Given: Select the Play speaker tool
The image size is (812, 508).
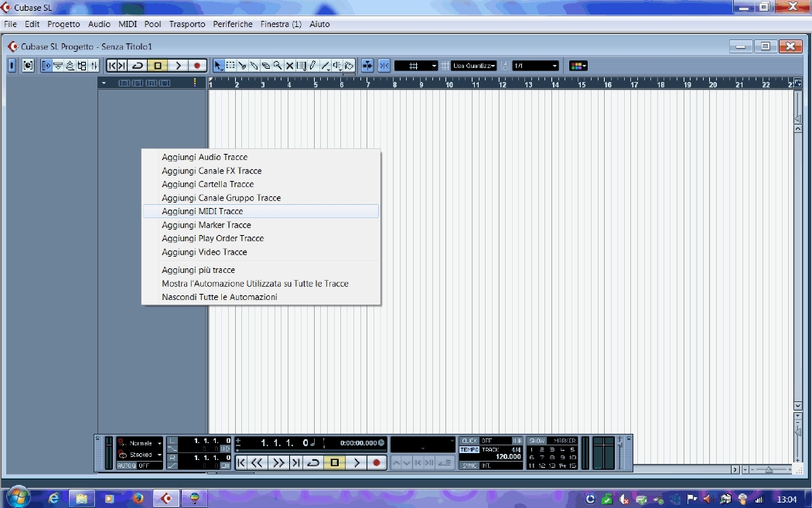Looking at the screenshot, I should 337,66.
